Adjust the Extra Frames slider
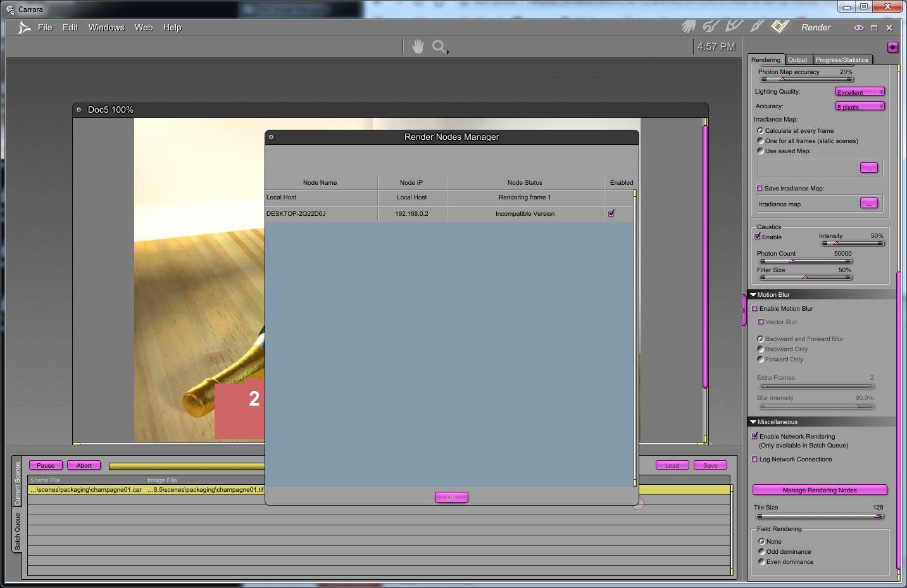This screenshot has height=588, width=907. 816,386
